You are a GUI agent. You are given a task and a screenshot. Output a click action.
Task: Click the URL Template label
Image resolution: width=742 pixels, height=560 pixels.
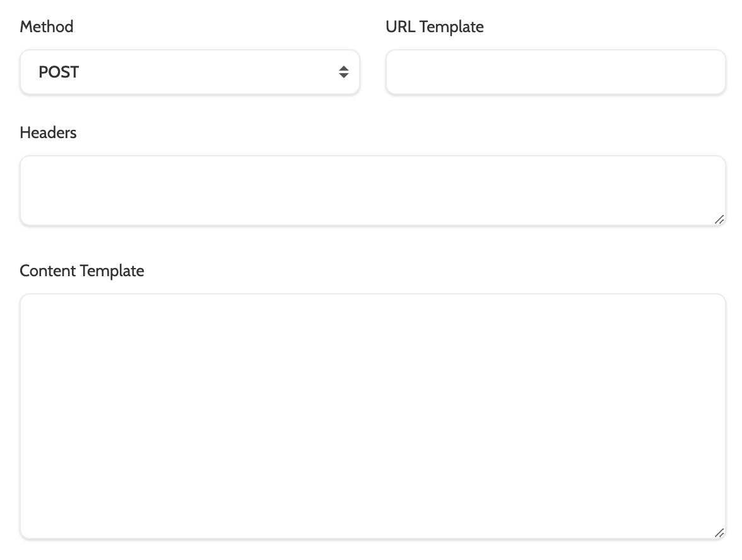click(x=435, y=26)
